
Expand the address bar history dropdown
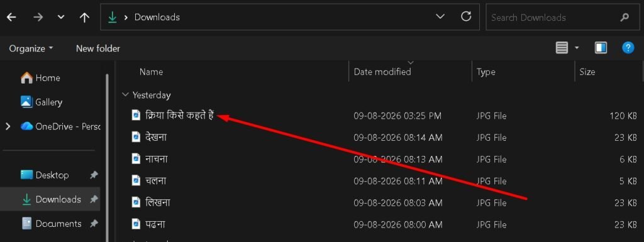(440, 17)
